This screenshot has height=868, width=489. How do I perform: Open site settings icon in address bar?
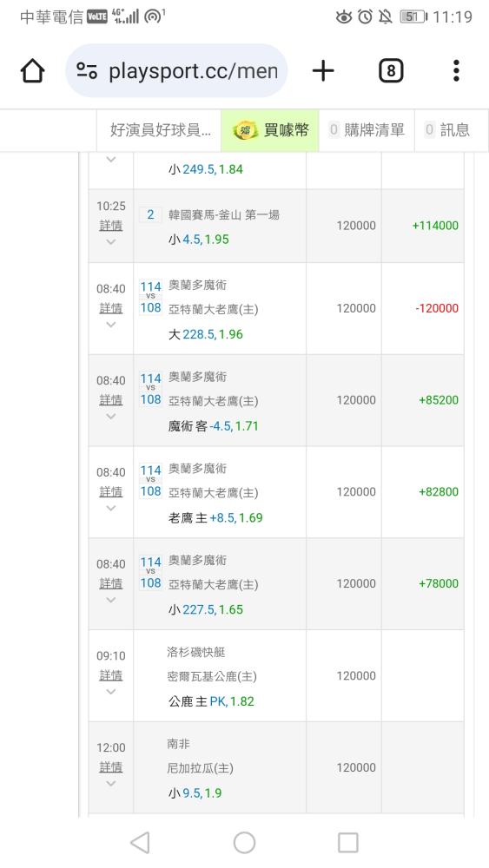pos(87,71)
